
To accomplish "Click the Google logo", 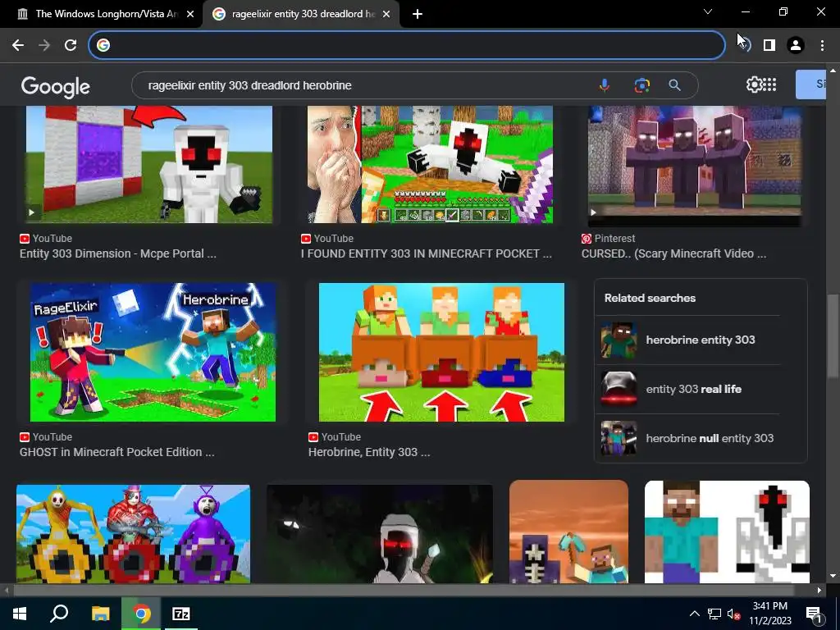I will click(x=55, y=86).
